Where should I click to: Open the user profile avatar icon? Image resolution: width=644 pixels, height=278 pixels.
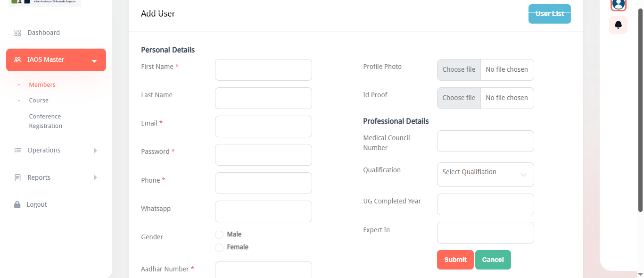(618, 4)
